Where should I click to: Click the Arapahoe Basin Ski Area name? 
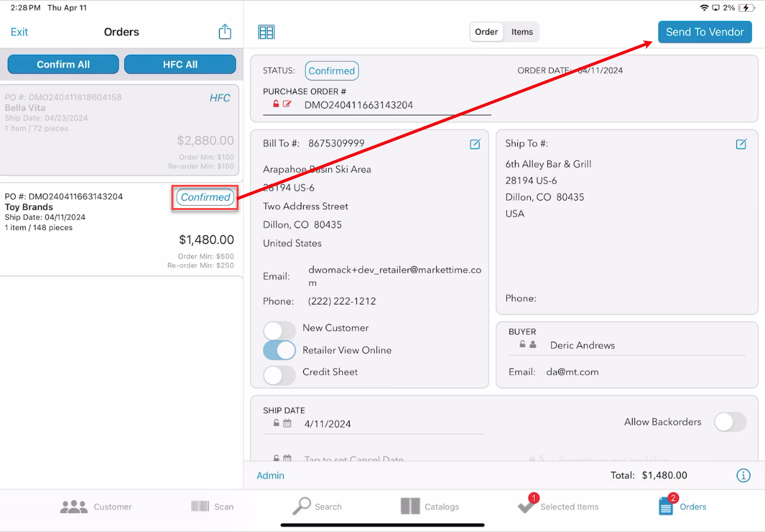317,169
